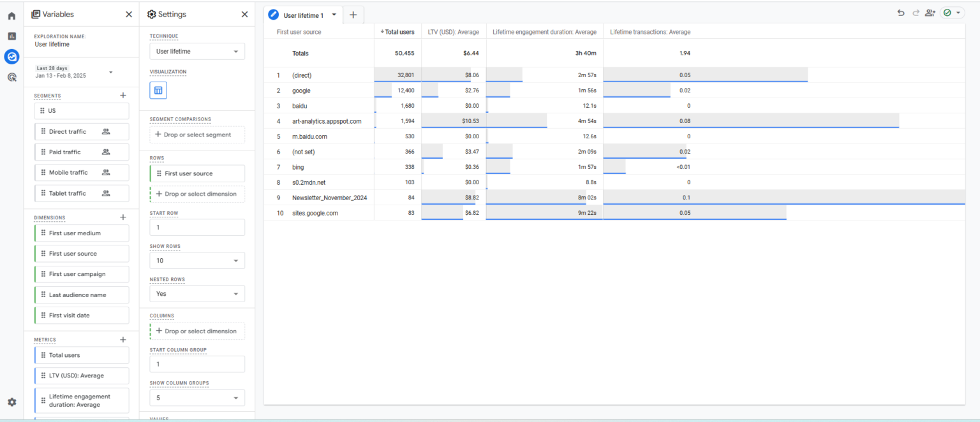Screen dimensions: 980x422
Task: Open Reports icon in left sidebar
Action: 11,36
